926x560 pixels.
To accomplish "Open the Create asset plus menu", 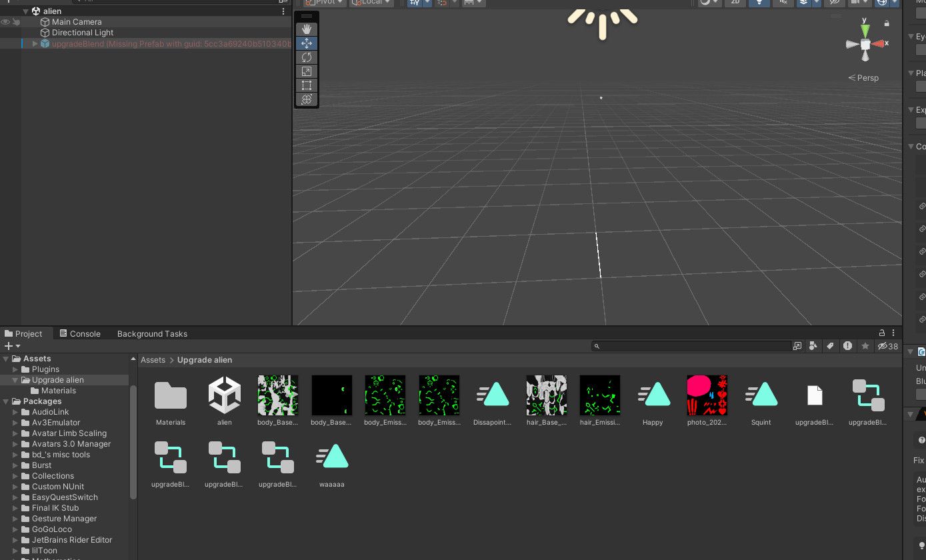I will [12, 346].
